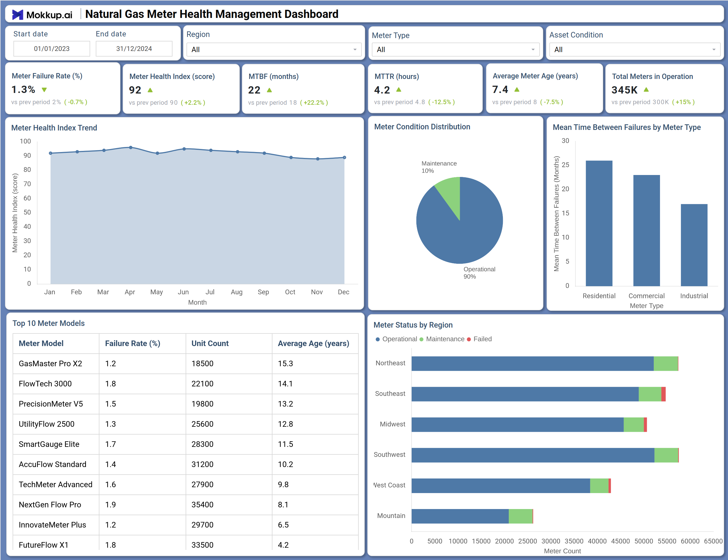Click the West Coast maintenance bar segment
This screenshot has width=728, height=560.
(599, 486)
